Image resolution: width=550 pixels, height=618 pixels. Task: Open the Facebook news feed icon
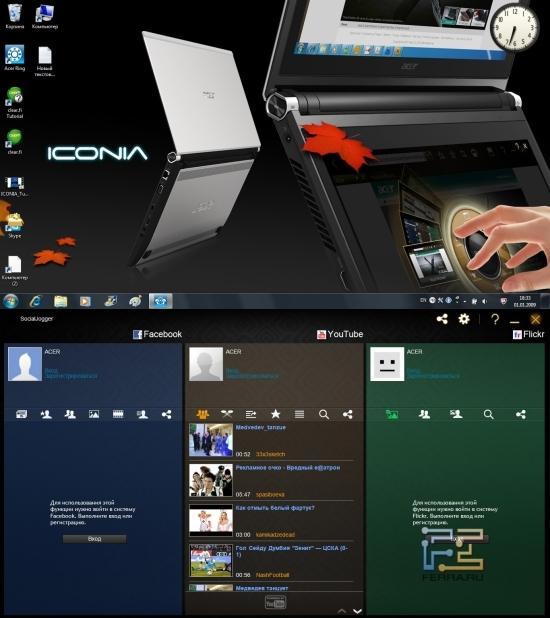pos(22,414)
